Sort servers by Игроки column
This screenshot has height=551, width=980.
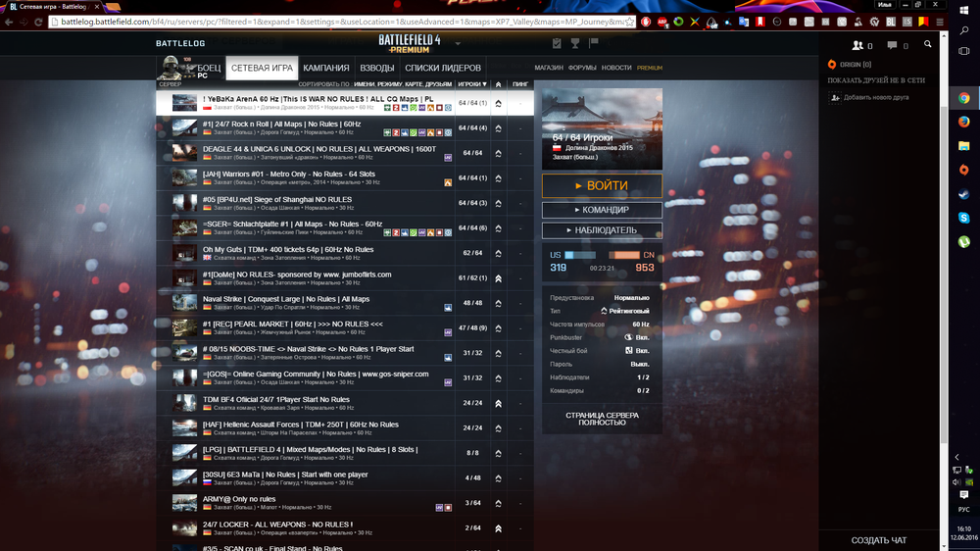click(x=472, y=84)
